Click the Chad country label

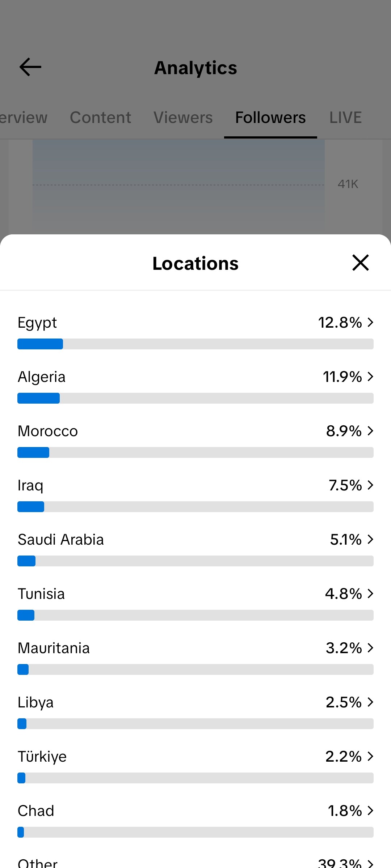36,811
